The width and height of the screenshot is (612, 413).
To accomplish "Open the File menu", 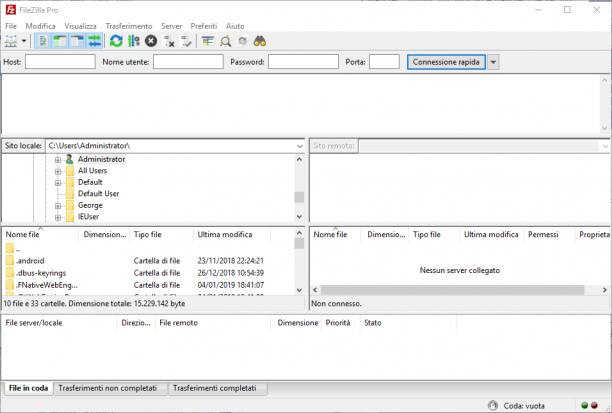I will (11, 26).
